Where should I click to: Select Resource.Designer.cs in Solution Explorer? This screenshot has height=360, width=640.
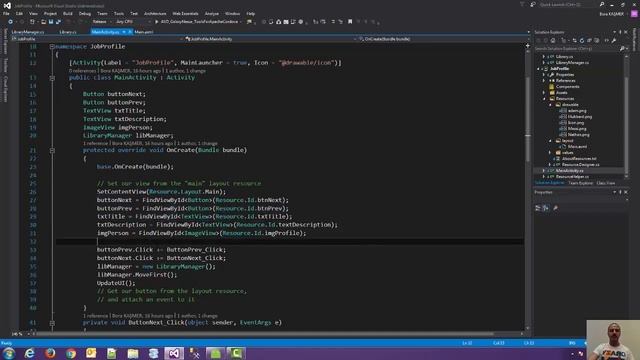(x=580, y=164)
